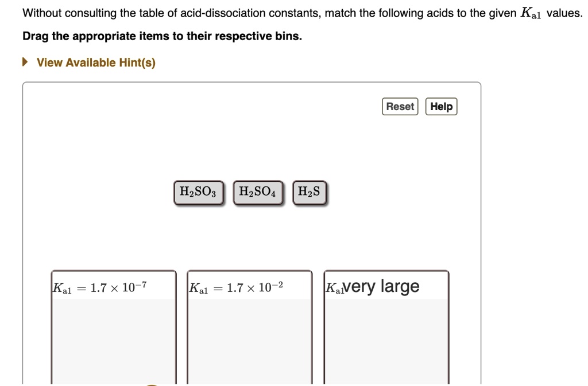Screen dimensions: 588x386
Task: Click the disclosure triangle next to hints
Action: point(24,62)
